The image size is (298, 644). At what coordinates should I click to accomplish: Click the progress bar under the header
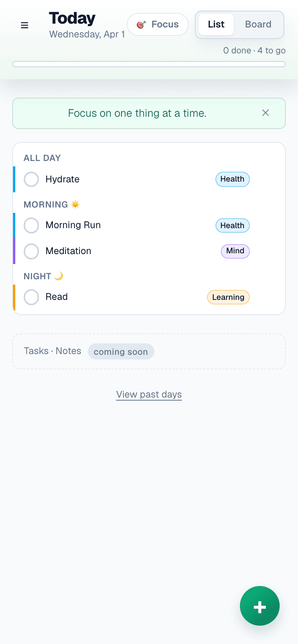click(x=149, y=64)
